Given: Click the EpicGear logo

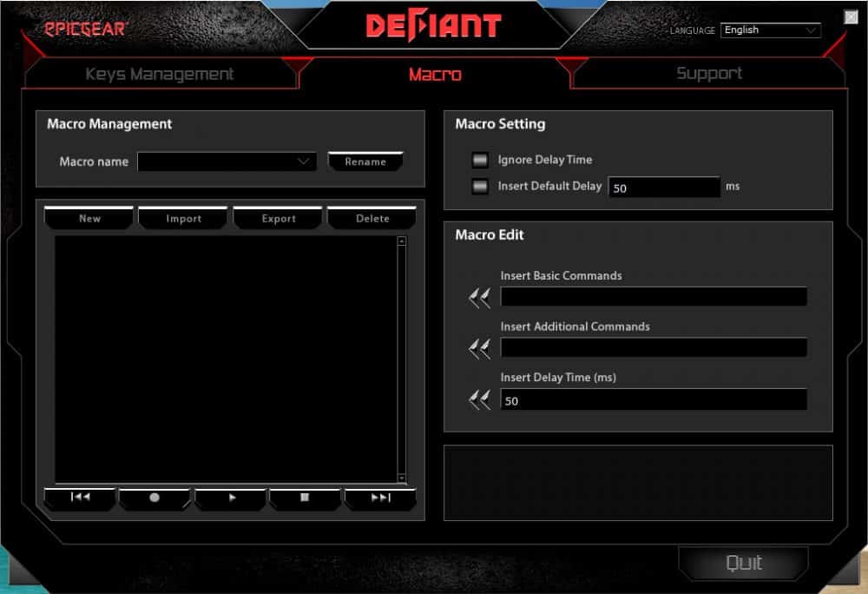Looking at the screenshot, I should (x=86, y=29).
